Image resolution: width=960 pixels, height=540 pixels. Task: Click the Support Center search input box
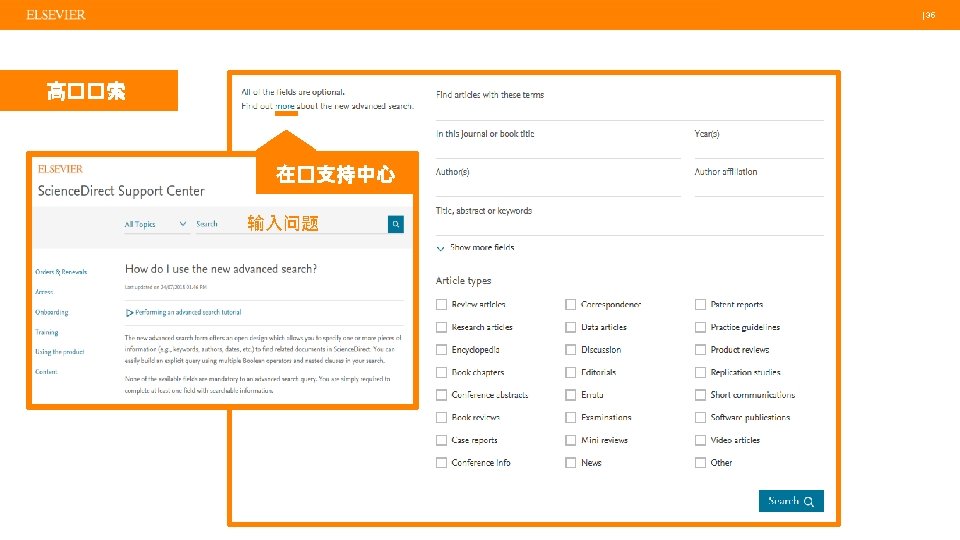click(291, 224)
